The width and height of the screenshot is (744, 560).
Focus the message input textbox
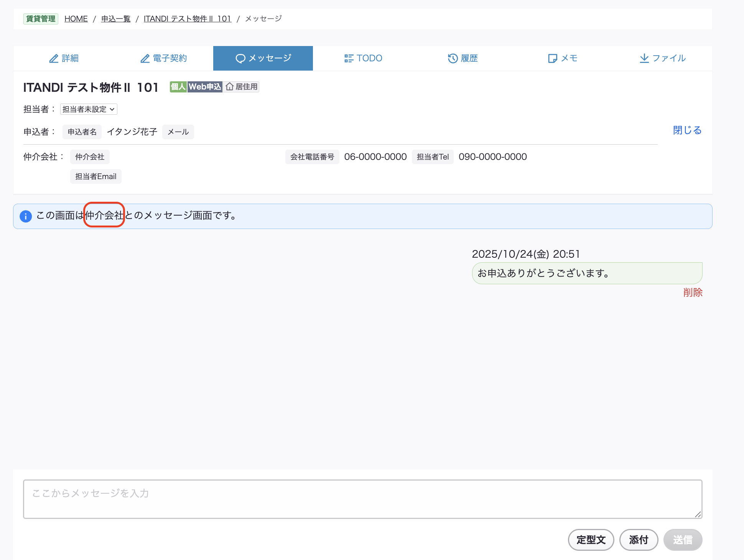[363, 499]
